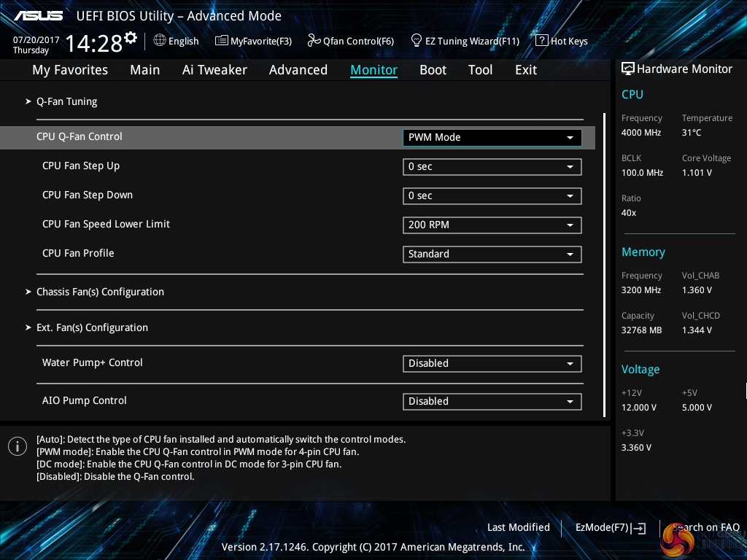Click the EZ Tuning Wizard lightbulb icon

(x=417, y=41)
